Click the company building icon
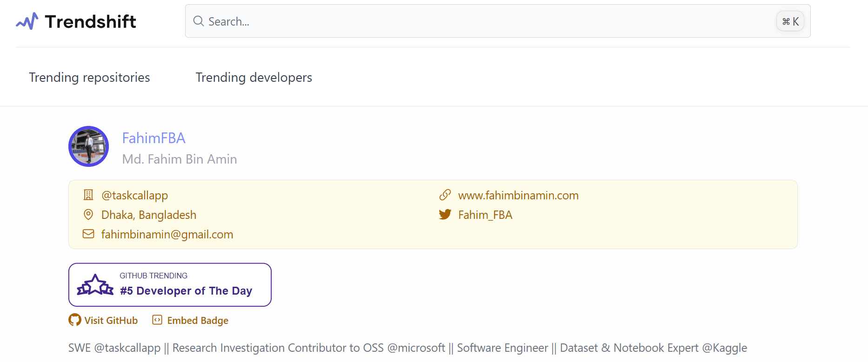This screenshot has width=868, height=362. tap(88, 195)
